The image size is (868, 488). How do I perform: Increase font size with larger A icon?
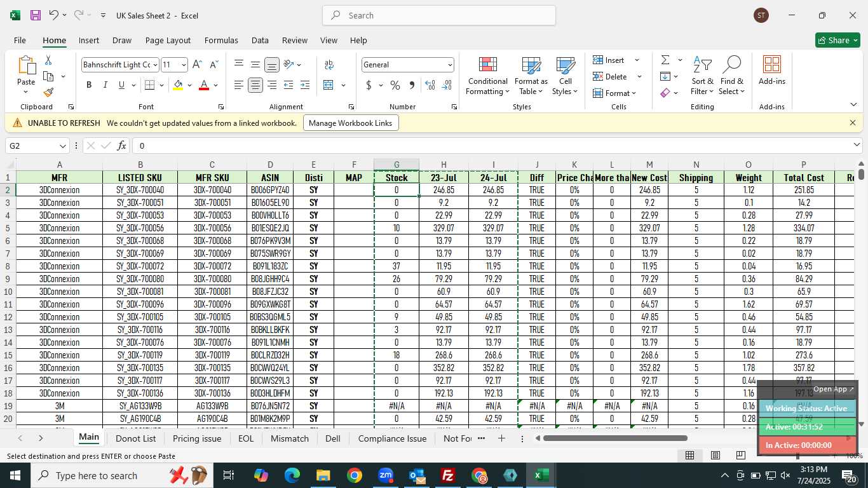pos(197,65)
